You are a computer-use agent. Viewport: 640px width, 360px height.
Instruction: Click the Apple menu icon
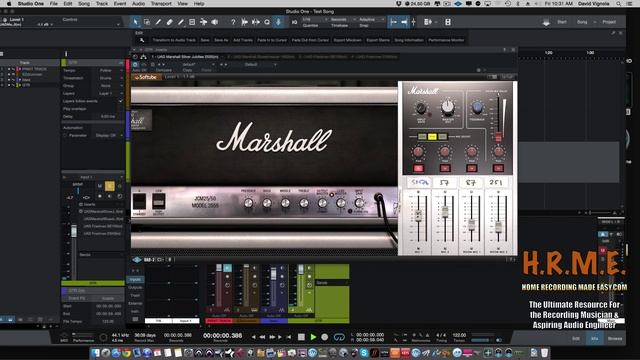coord(9,4)
